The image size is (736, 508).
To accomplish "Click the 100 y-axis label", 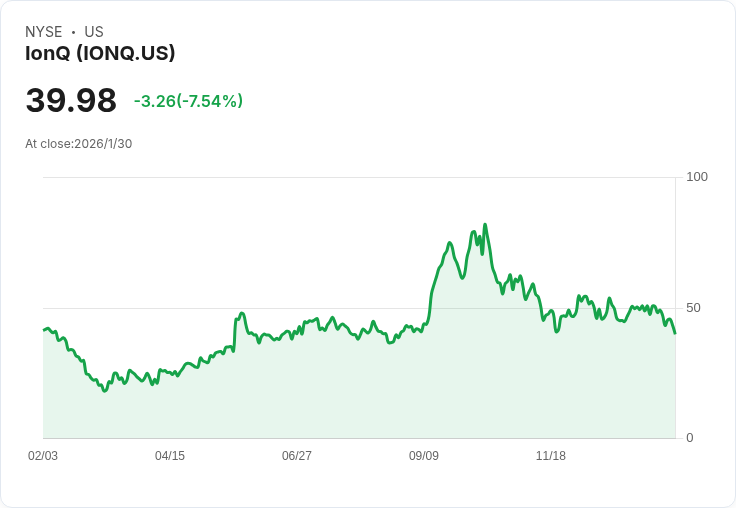I will (696, 177).
